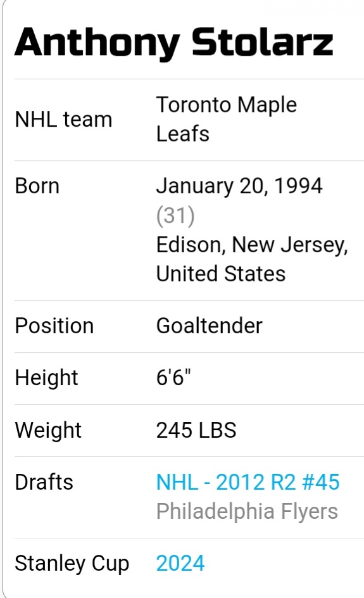Screen dimensions: 364x598
Task: Select the Edison, New Jersey birthplace text
Action: 252,245
